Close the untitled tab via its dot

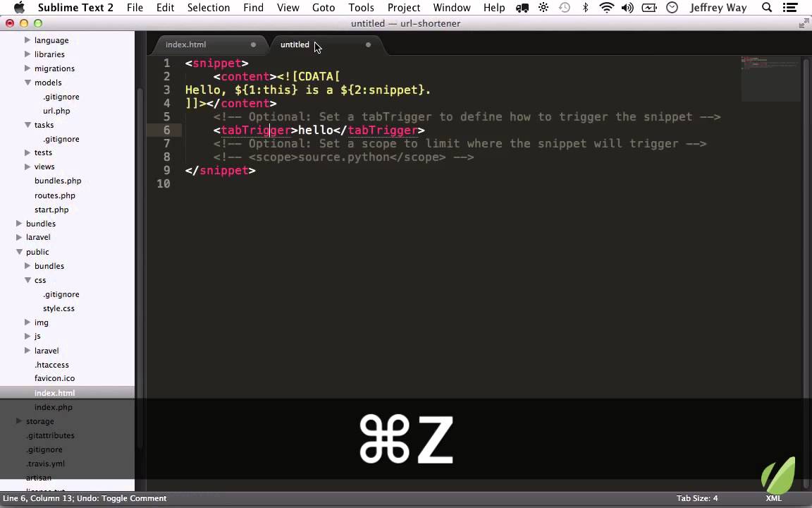coord(368,44)
